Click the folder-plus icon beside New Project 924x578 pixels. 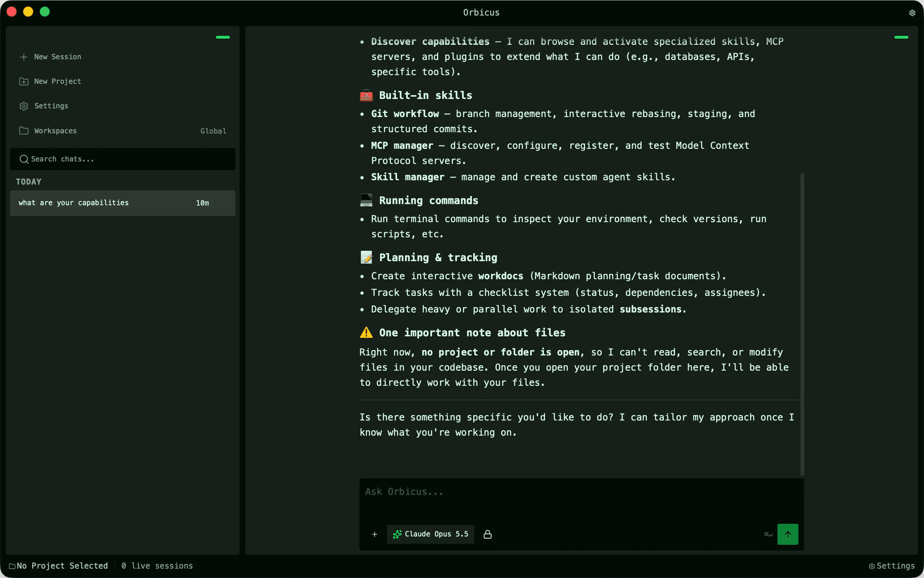tap(24, 81)
